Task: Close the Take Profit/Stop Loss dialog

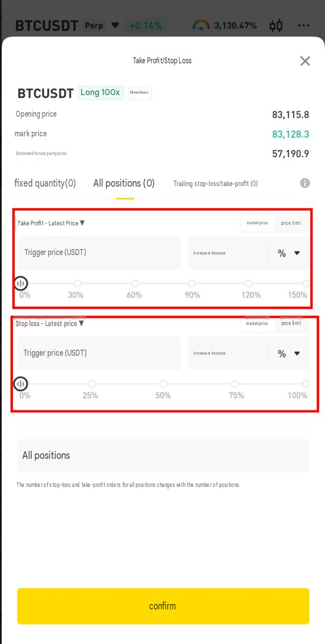Action: pos(305,61)
